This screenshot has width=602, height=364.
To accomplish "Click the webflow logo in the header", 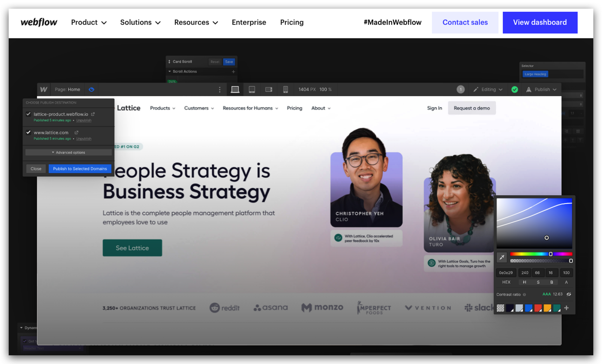I will 39,22.
